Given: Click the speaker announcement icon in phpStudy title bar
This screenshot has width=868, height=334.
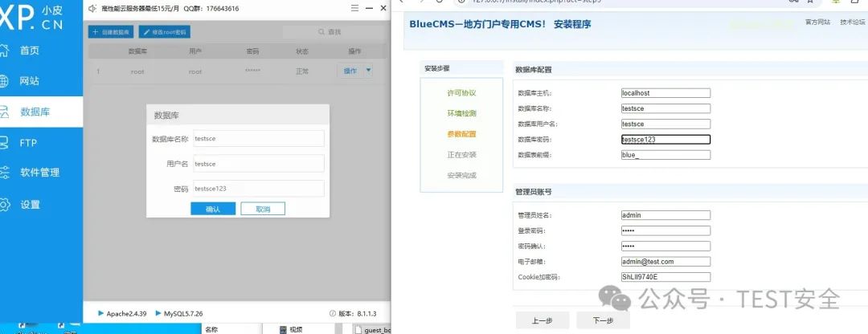Looking at the screenshot, I should click(x=92, y=8).
